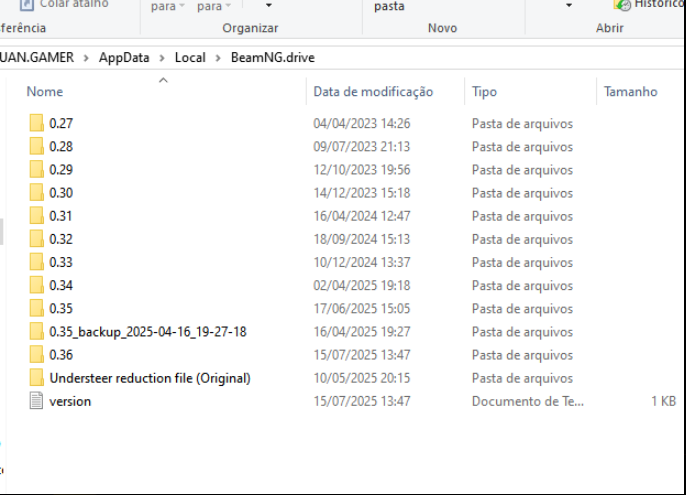Screen dimensions: 686x495
Task: Click the date 12/10/2023 19:56
Action: (x=362, y=170)
